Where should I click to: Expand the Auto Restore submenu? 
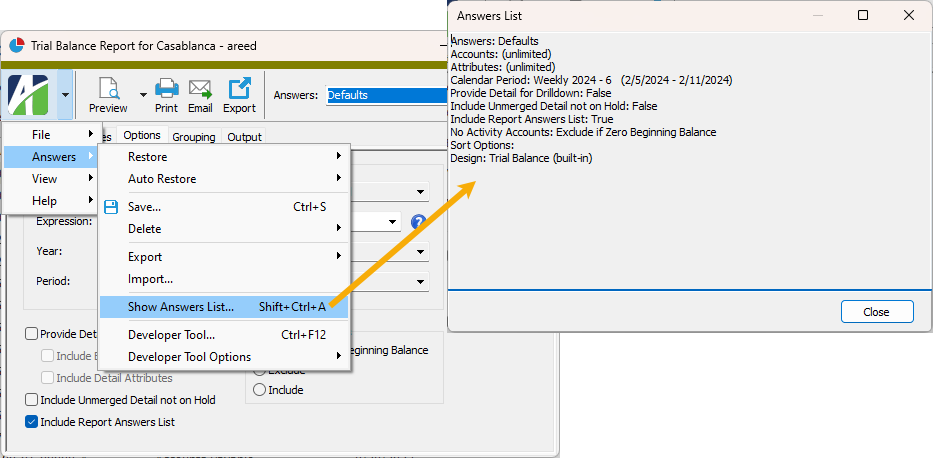(x=339, y=178)
